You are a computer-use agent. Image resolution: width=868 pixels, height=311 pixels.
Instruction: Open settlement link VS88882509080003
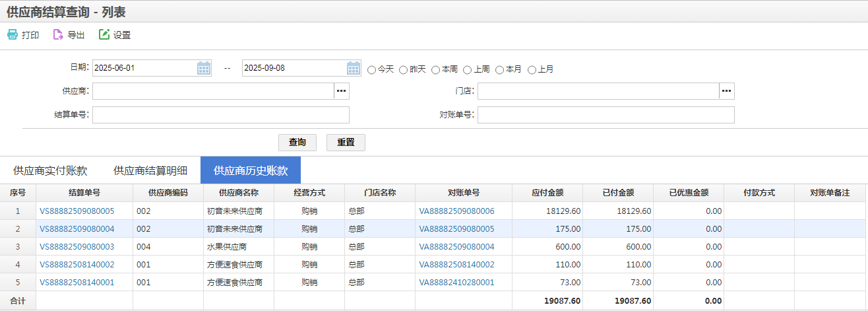coord(77,246)
